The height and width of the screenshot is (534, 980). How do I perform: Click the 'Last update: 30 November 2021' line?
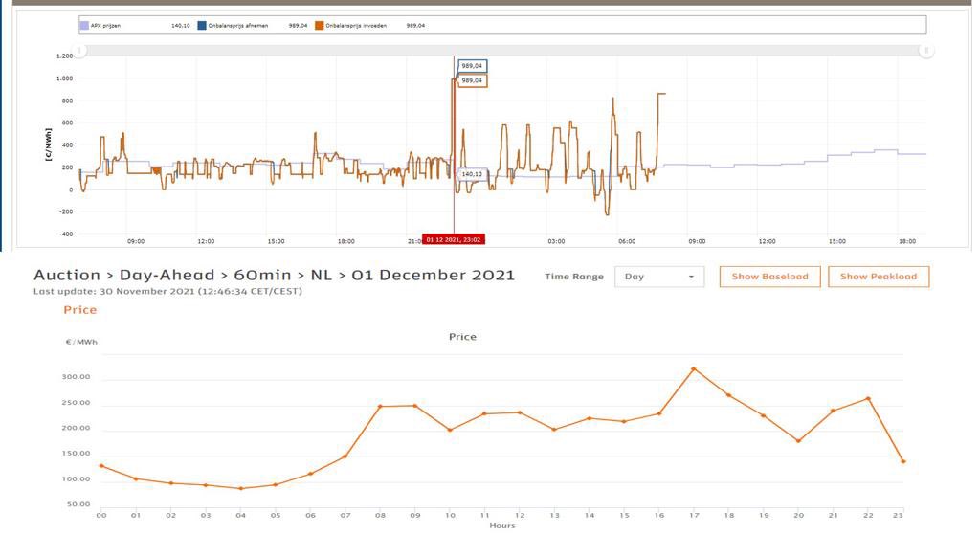(x=167, y=291)
